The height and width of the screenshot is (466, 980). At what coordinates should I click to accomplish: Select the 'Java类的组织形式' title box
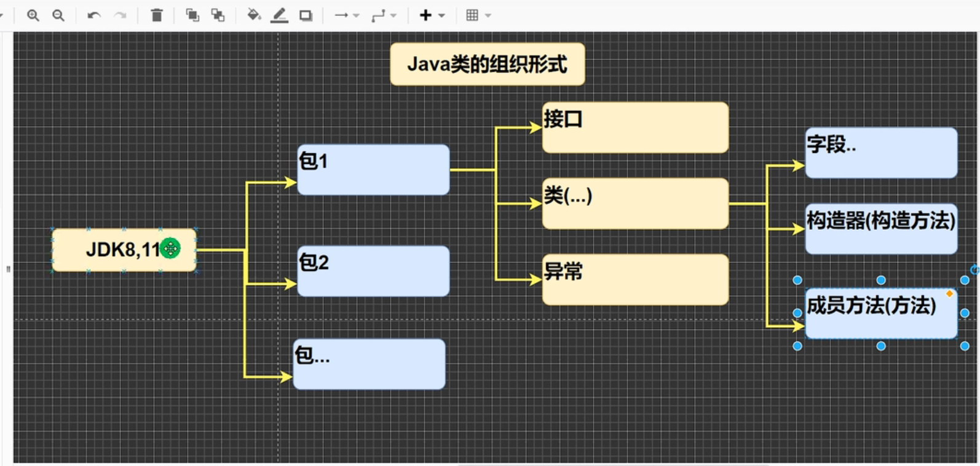click(x=487, y=64)
